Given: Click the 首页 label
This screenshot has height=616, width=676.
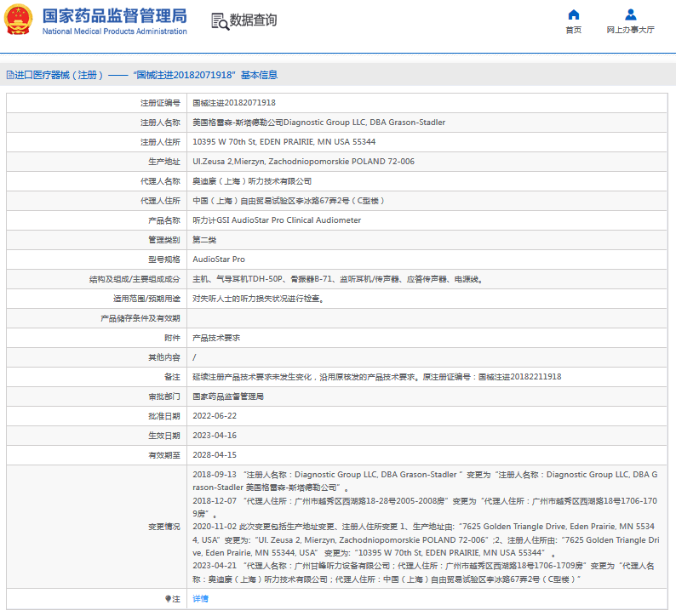Looking at the screenshot, I should [573, 30].
